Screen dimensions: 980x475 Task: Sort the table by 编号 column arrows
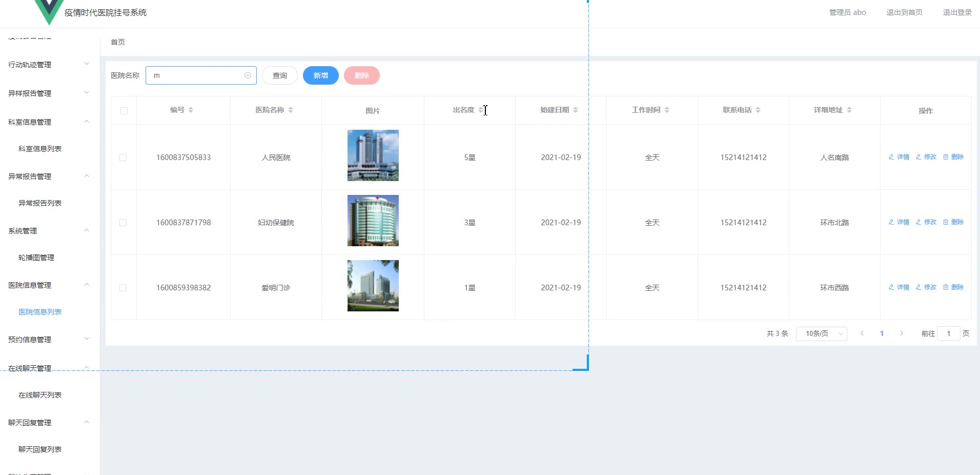[x=191, y=110]
